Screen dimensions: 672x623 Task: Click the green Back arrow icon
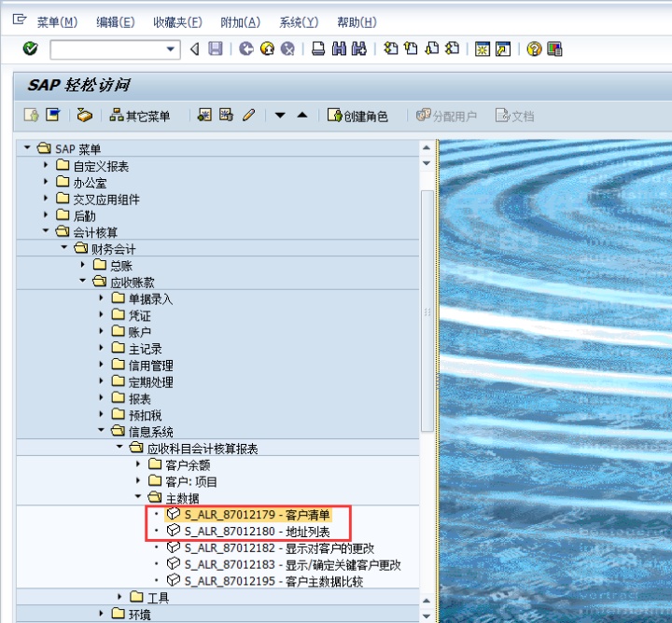click(x=246, y=48)
